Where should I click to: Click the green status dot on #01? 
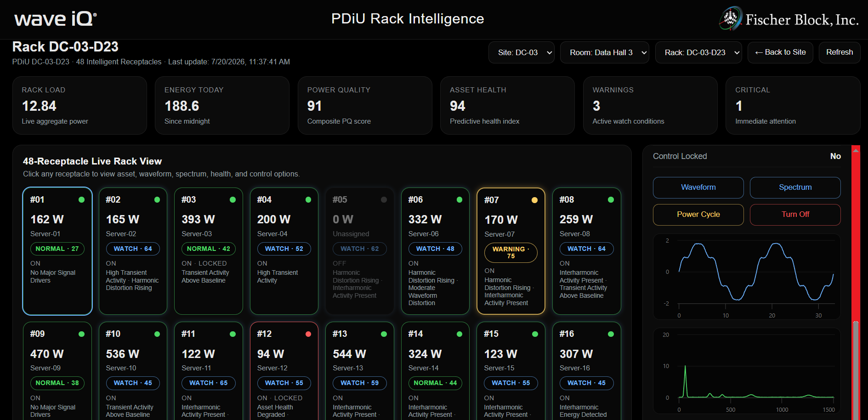coord(81,200)
